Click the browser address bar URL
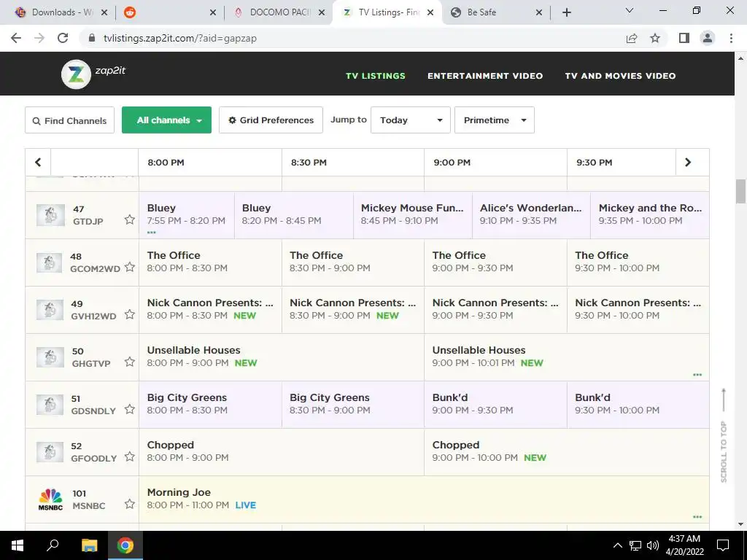Viewport: 747px width, 560px height. [180, 38]
